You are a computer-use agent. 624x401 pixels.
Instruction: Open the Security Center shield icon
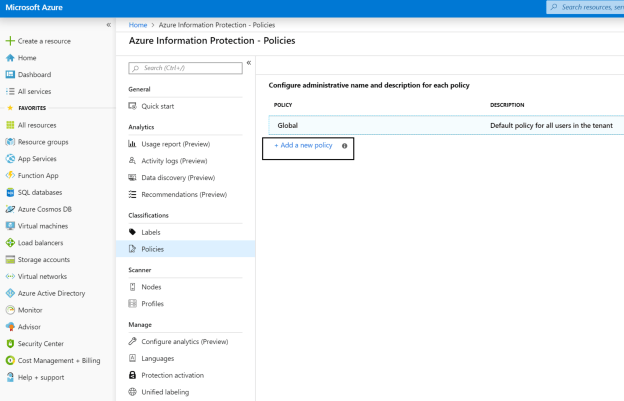coord(10,344)
